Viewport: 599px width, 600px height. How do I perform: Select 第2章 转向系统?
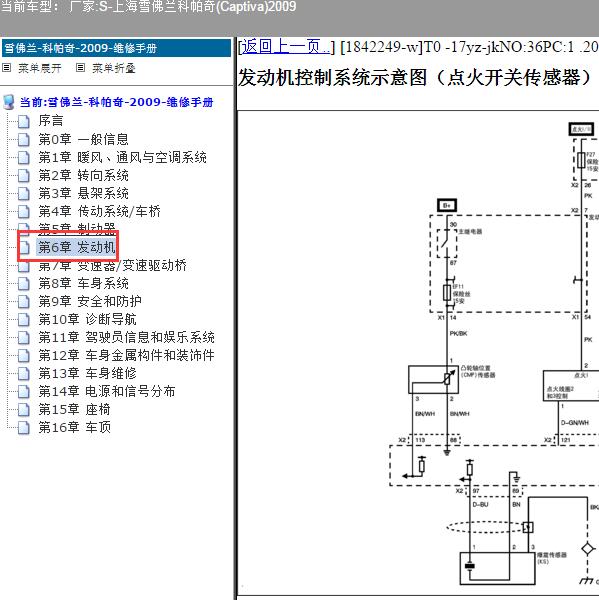click(83, 175)
